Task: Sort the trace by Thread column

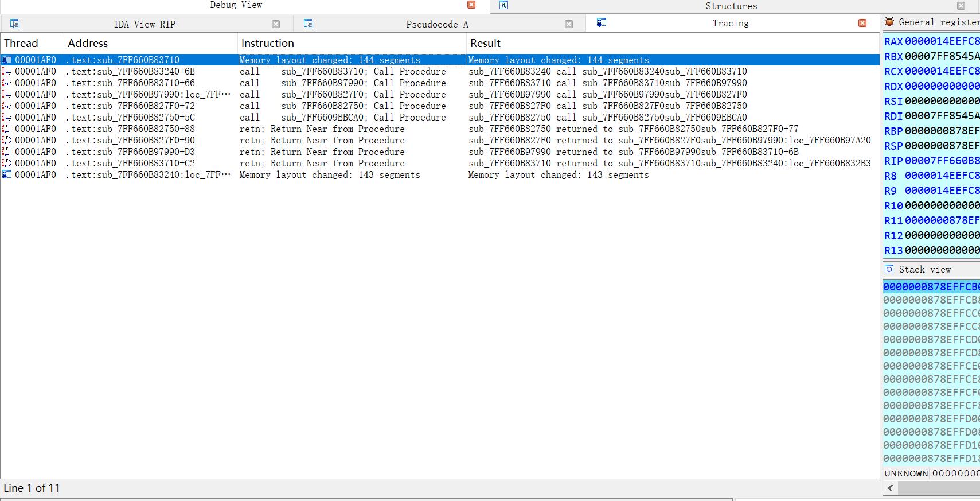Action: coord(32,43)
